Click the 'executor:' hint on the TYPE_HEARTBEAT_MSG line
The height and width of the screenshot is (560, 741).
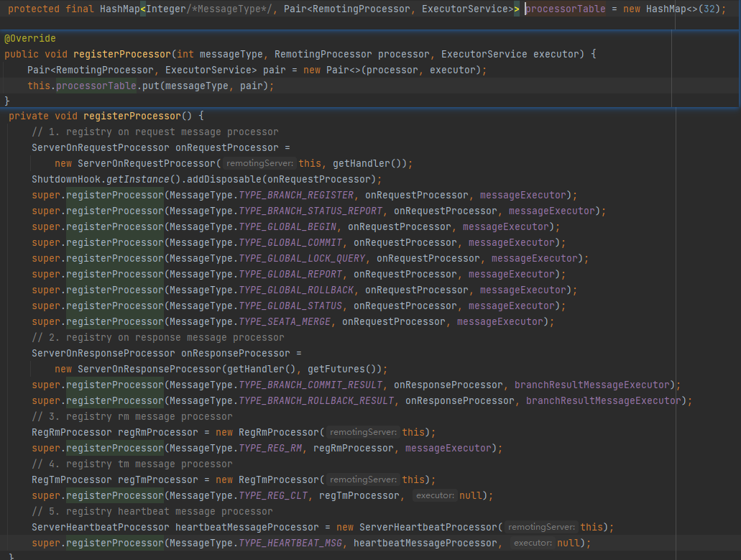[533, 543]
